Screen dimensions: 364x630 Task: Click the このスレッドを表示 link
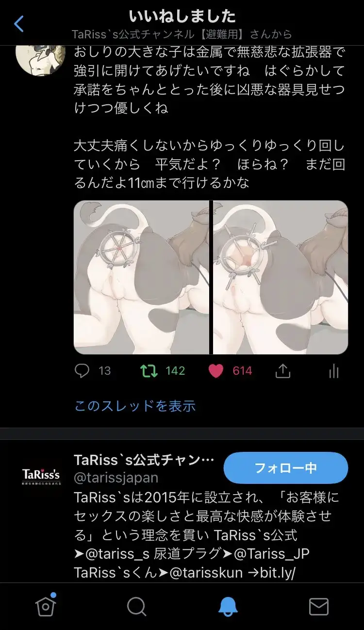[x=135, y=406]
